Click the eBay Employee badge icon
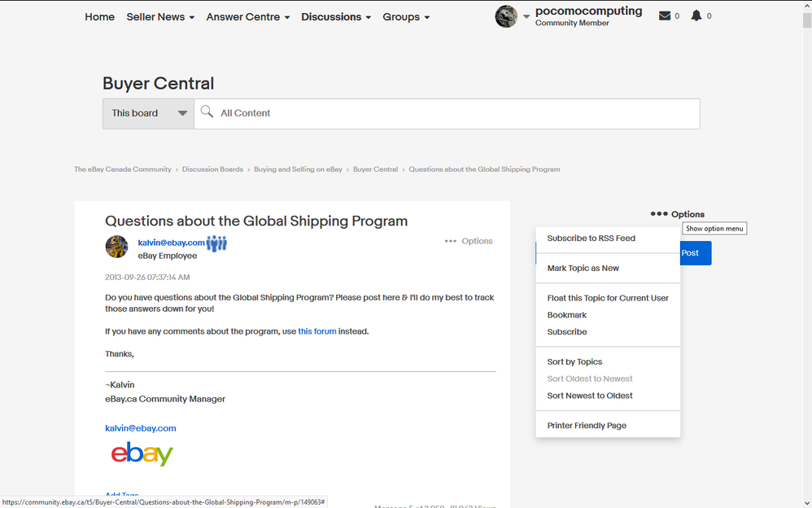This screenshot has width=812, height=508. [x=216, y=243]
